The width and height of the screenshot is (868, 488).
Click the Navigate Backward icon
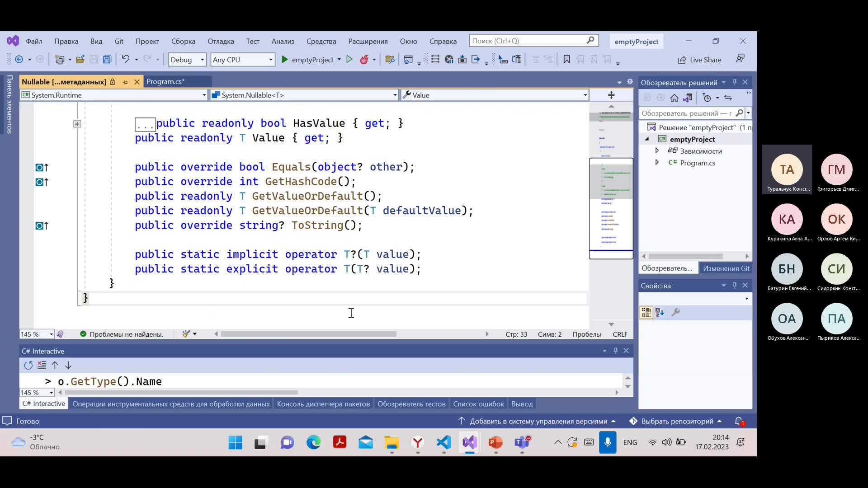(19, 60)
